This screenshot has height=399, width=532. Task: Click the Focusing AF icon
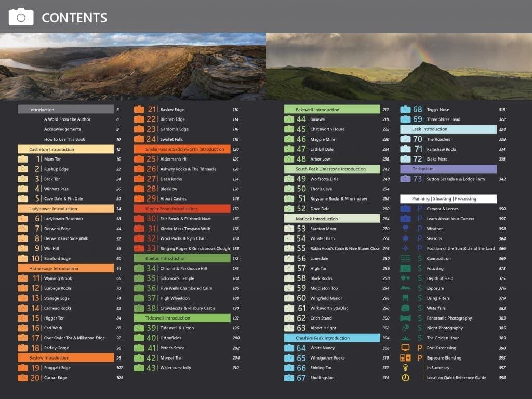coord(405,269)
